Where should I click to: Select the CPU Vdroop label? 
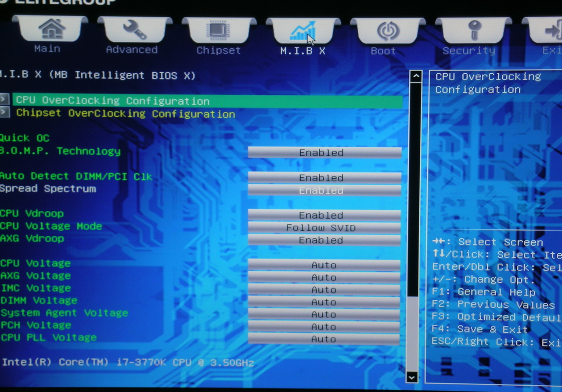click(32, 214)
